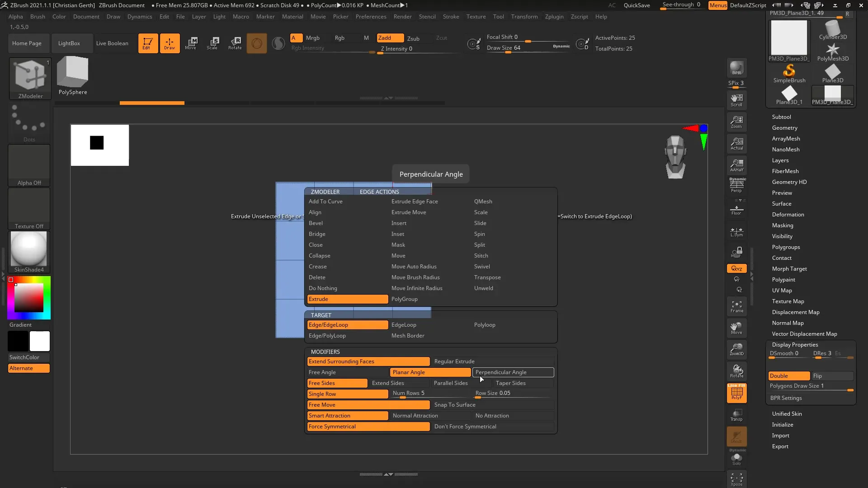
Task: Click the camera view head gizmo
Action: (675, 157)
